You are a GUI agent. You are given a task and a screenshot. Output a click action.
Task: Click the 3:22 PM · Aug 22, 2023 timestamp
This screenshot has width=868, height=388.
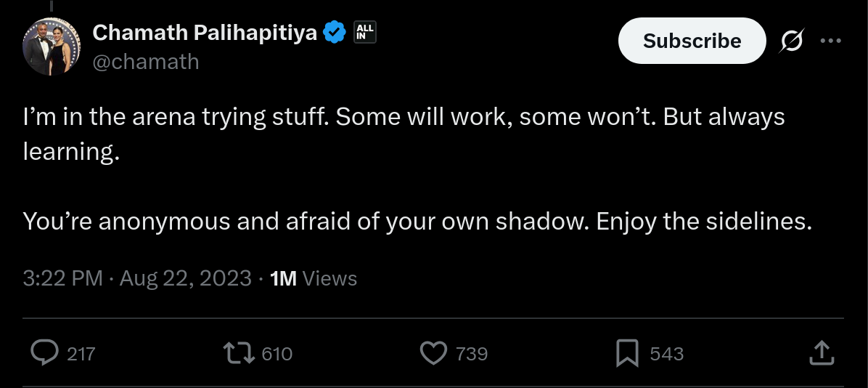coord(137,278)
